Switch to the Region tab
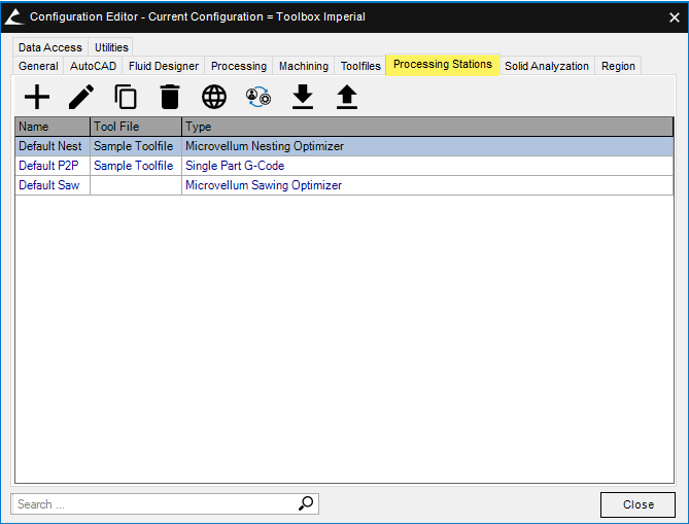This screenshot has width=689, height=524. (618, 66)
